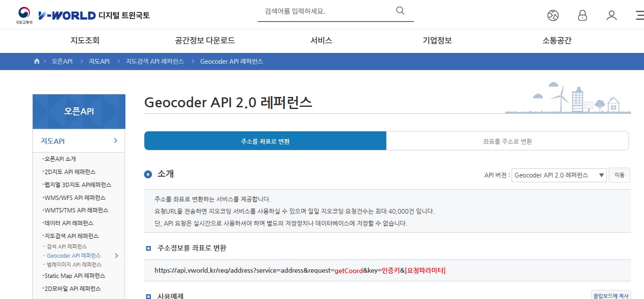The image size is (644, 299).
Task: Open the 기업정보 menu
Action: [x=437, y=41]
